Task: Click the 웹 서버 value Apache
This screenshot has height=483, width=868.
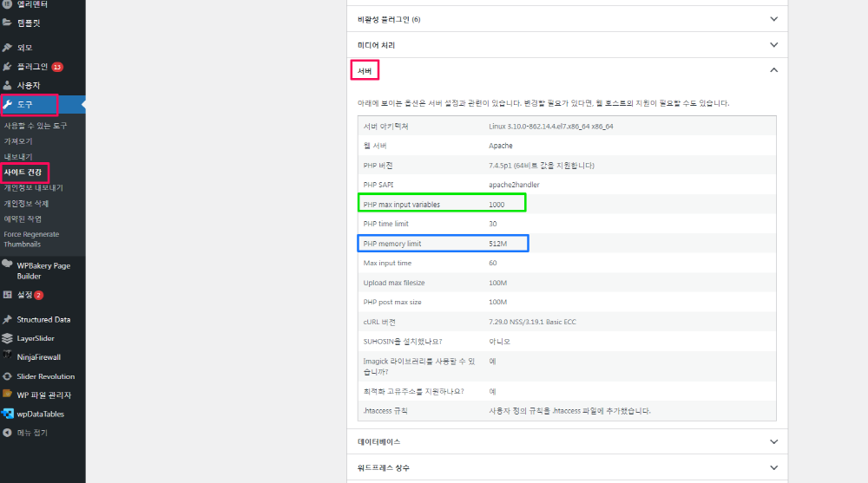Action: pos(501,146)
